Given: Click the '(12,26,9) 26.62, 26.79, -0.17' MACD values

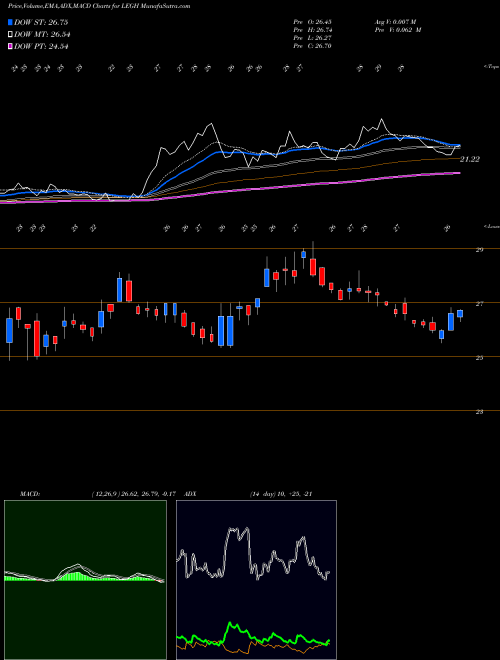Looking at the screenshot, I should coord(136,494).
